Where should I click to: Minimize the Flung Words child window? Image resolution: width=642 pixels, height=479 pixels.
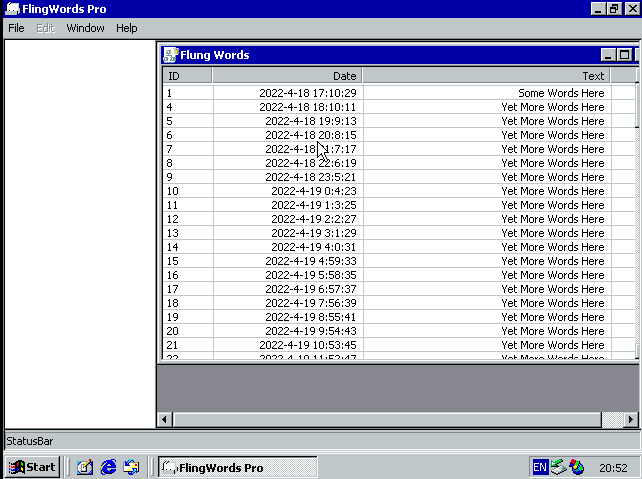pyautogui.click(x=608, y=55)
